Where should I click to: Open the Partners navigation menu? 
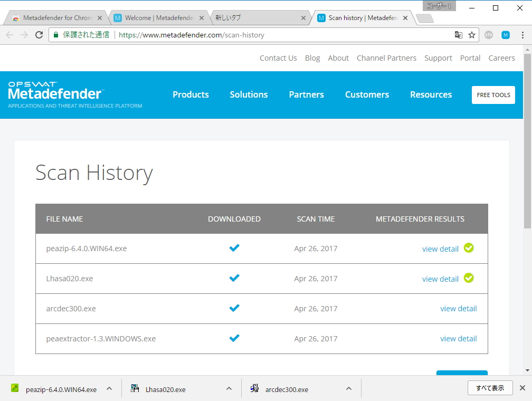click(x=306, y=94)
